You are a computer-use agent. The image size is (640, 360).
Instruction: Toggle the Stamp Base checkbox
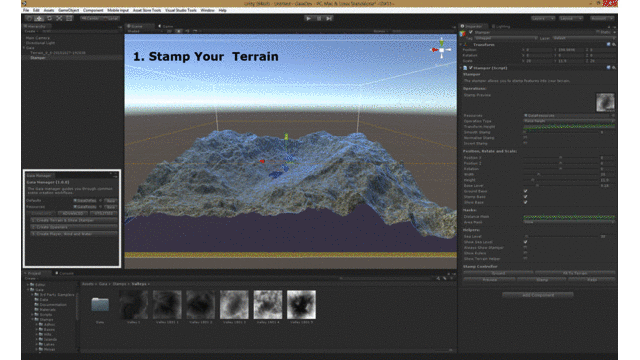tap(525, 197)
